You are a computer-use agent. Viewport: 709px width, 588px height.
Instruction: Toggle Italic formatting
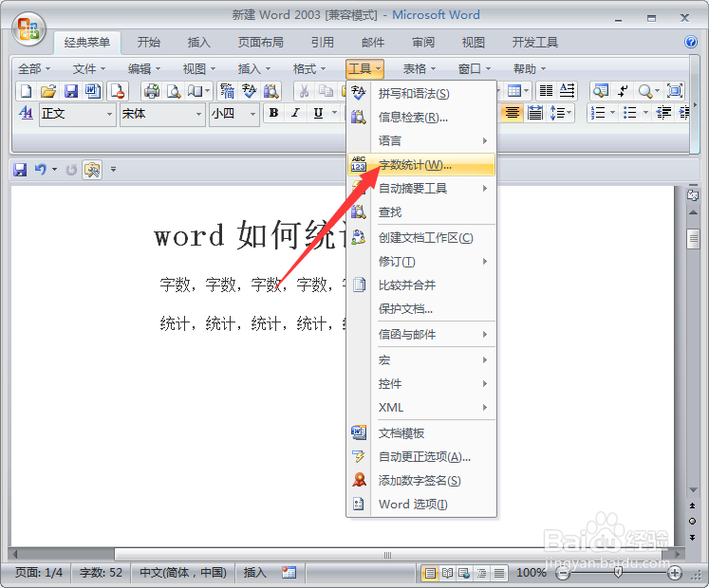pyautogui.click(x=296, y=113)
